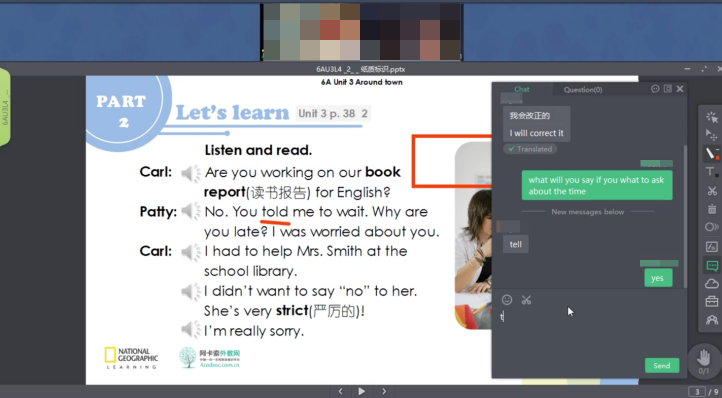Play audio for 'I'm really sorry'
The height and width of the screenshot is (398, 722).
(191, 329)
